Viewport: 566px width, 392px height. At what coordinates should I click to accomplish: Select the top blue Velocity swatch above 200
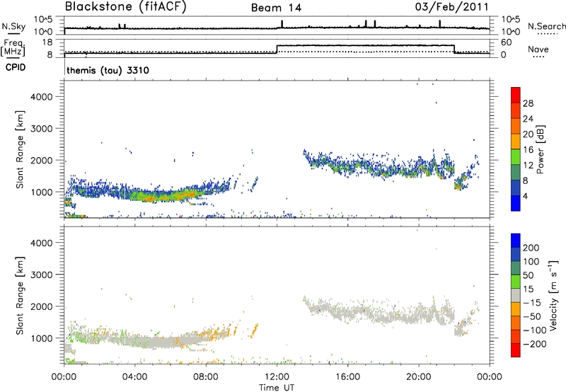[516, 241]
